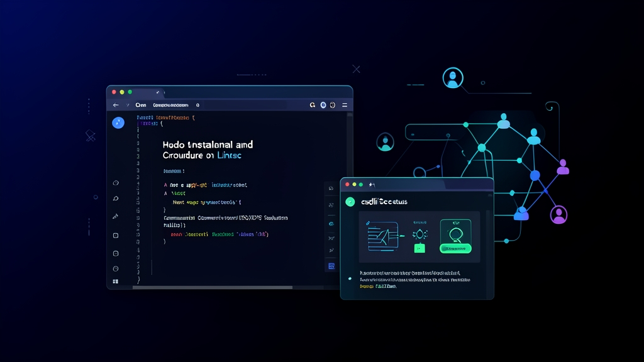Screen dimensions: 644x362
Task: Click the X mark above the editor window
Action: pos(356,69)
